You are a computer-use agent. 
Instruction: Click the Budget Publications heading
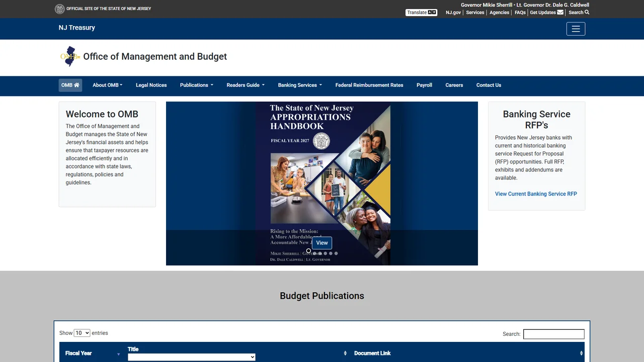click(x=322, y=296)
